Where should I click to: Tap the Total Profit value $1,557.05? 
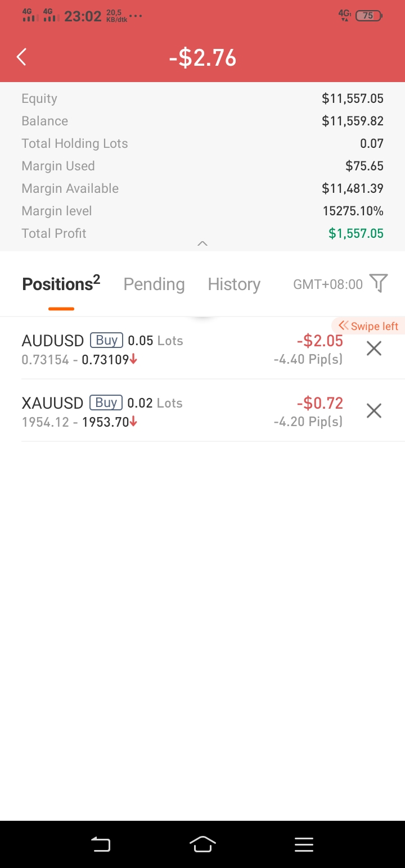coord(356,233)
